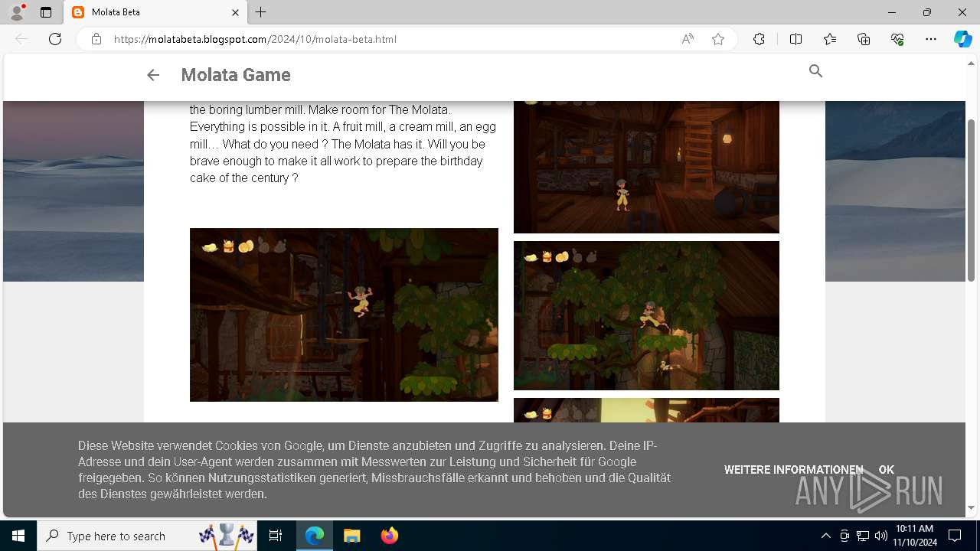Open the Collections icon
Screen dimensions: 980x551
[x=864, y=39]
